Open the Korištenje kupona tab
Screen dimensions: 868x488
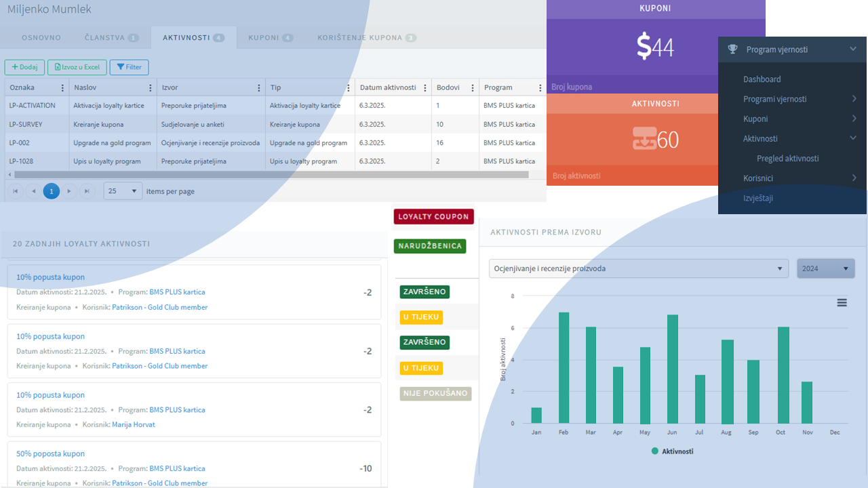[366, 37]
